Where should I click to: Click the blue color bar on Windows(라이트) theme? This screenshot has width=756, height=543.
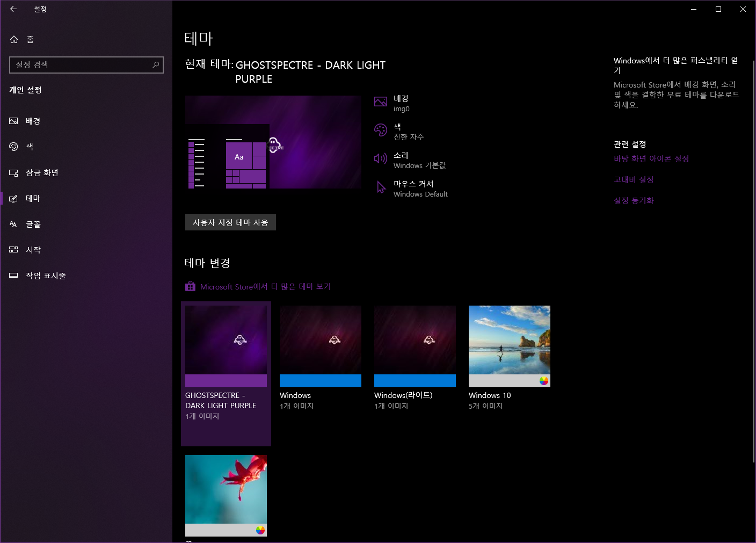415,381
